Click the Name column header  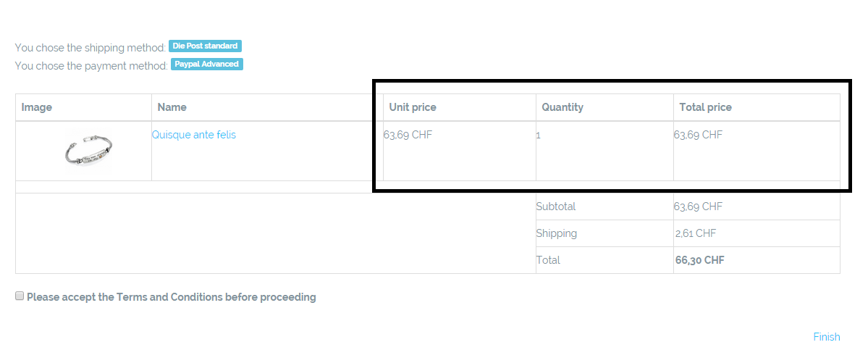(x=172, y=107)
